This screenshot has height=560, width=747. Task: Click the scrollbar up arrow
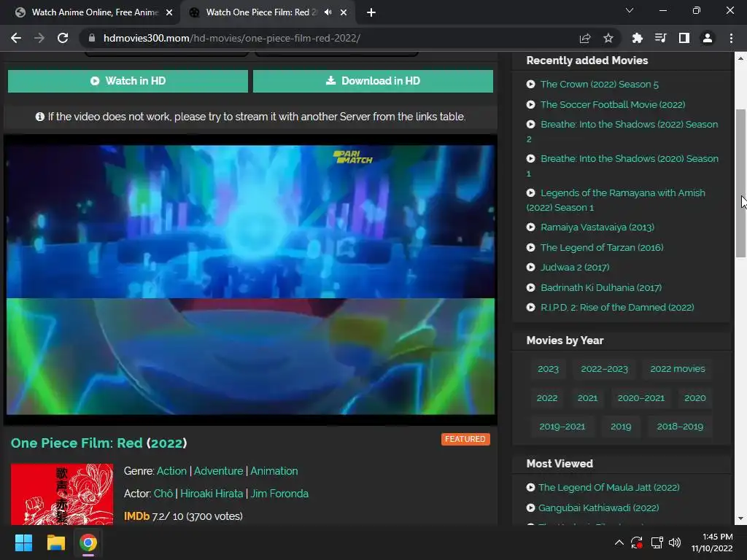point(740,58)
